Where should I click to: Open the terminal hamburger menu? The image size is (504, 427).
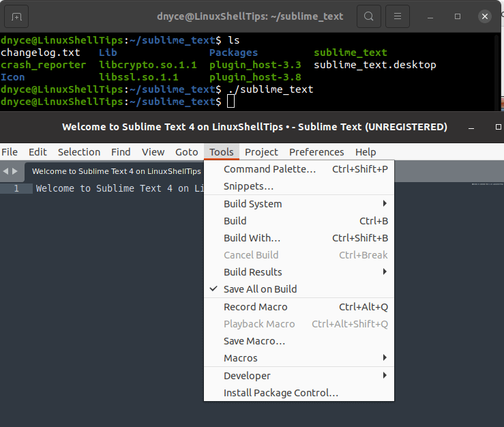coord(398,16)
